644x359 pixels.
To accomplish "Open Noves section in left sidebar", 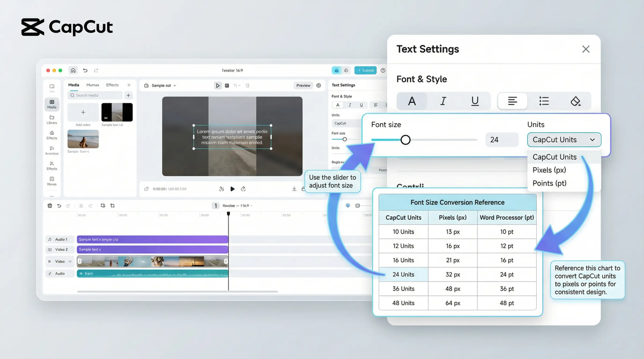I will [x=52, y=181].
